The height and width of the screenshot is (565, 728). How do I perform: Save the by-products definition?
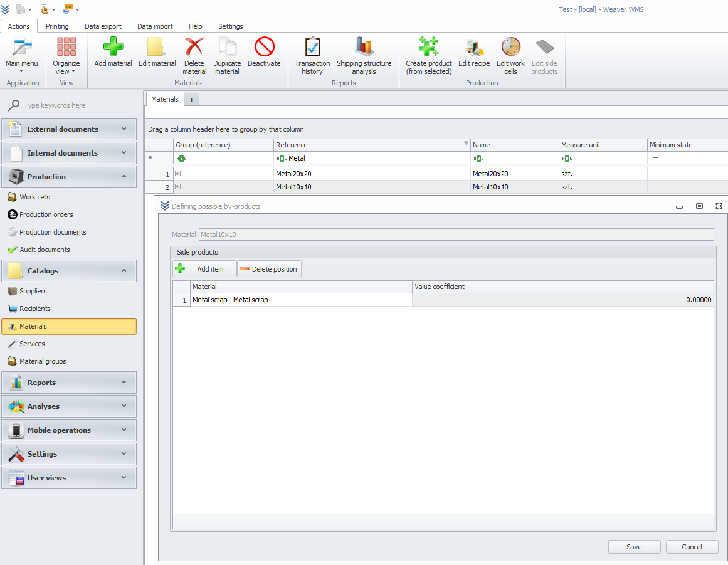634,547
